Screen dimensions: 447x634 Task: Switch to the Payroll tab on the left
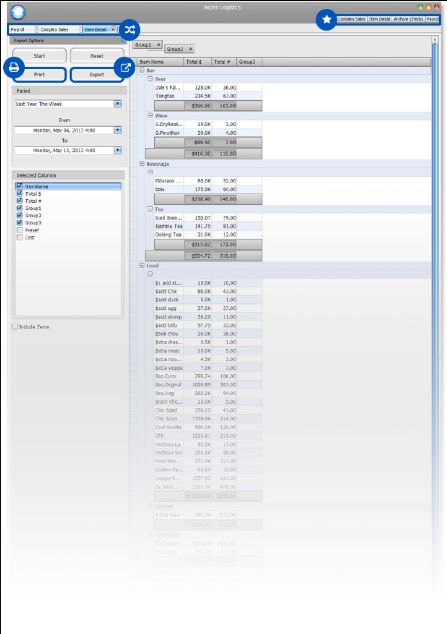(22, 30)
